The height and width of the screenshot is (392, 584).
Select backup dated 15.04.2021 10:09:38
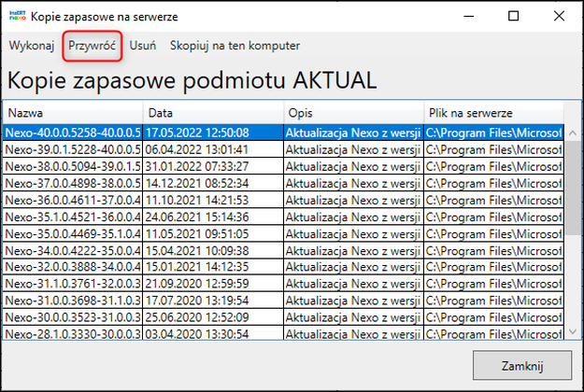(283, 250)
